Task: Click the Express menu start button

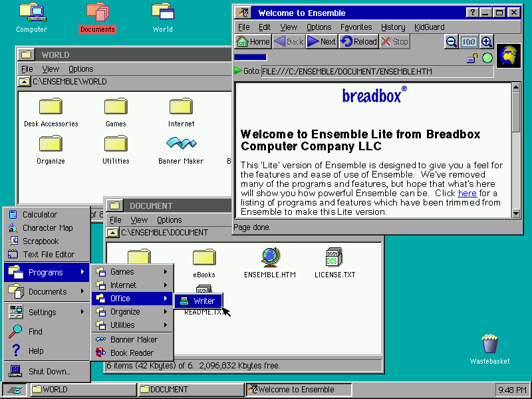Action: tap(15, 390)
